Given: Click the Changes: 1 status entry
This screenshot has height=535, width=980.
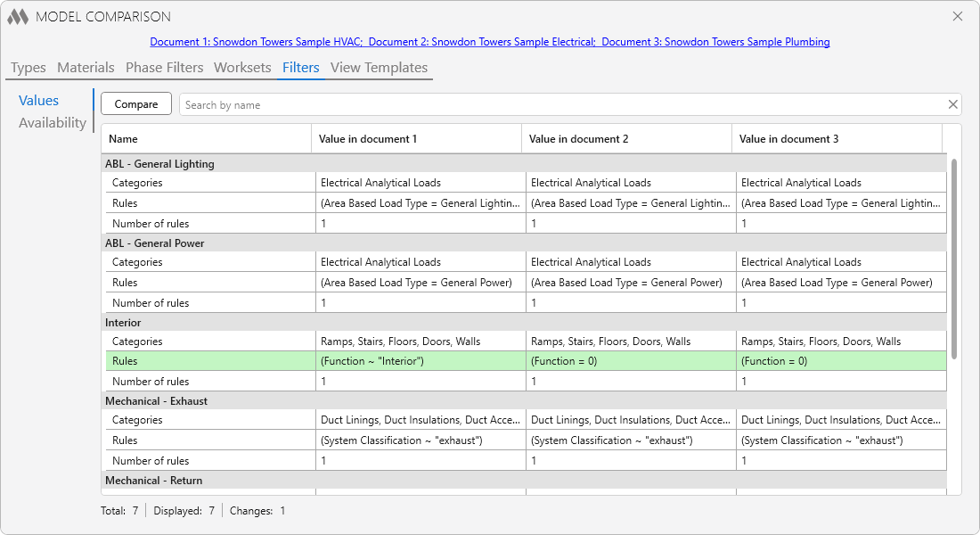Looking at the screenshot, I should [257, 511].
